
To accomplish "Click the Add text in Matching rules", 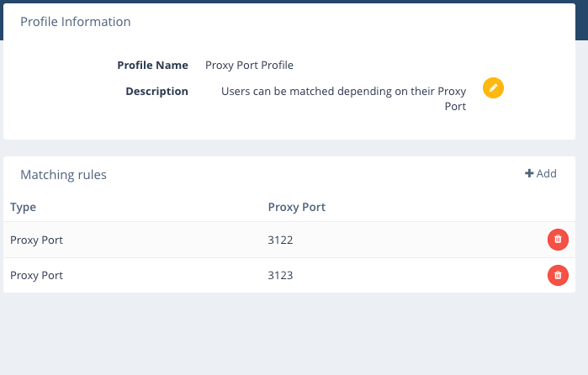I will point(547,174).
